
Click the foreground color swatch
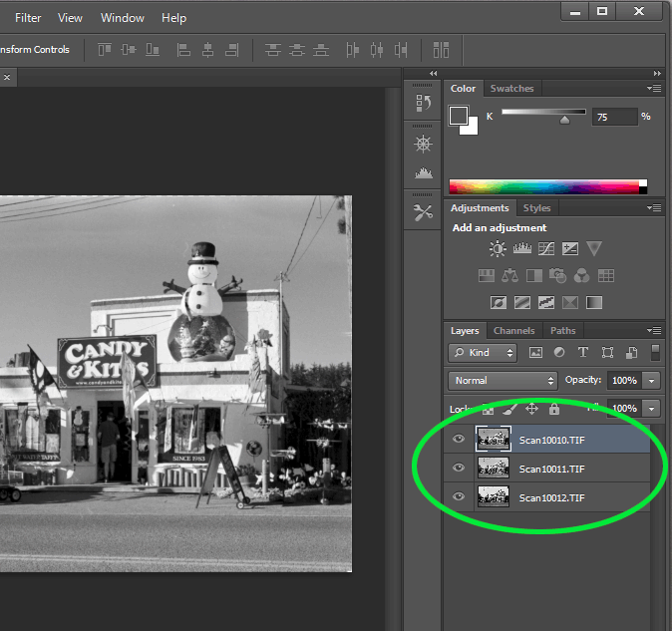click(x=459, y=116)
